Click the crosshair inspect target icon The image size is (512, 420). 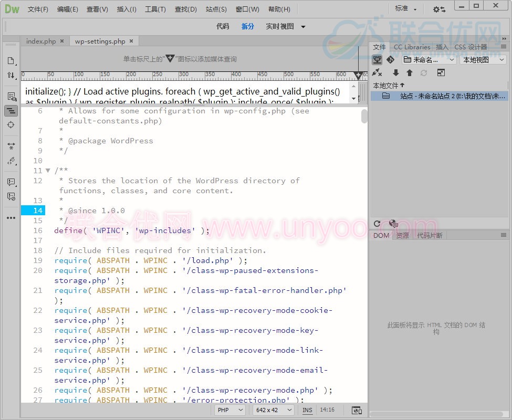11,125
